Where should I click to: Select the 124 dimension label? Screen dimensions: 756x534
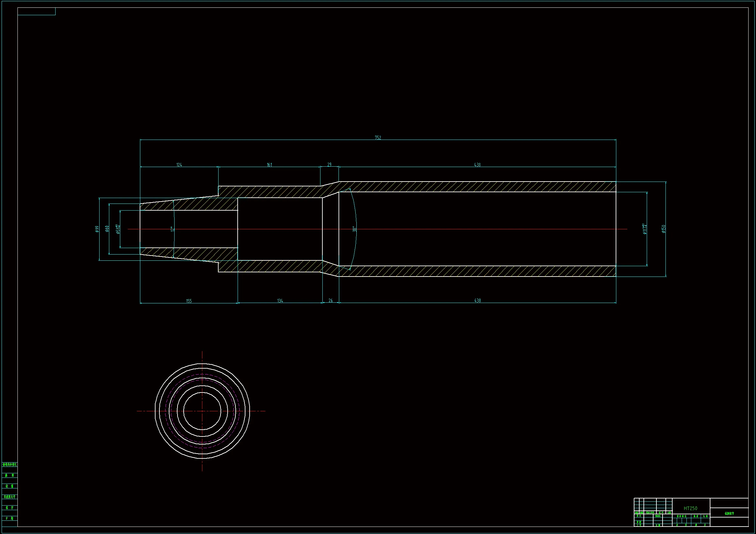pyautogui.click(x=179, y=164)
